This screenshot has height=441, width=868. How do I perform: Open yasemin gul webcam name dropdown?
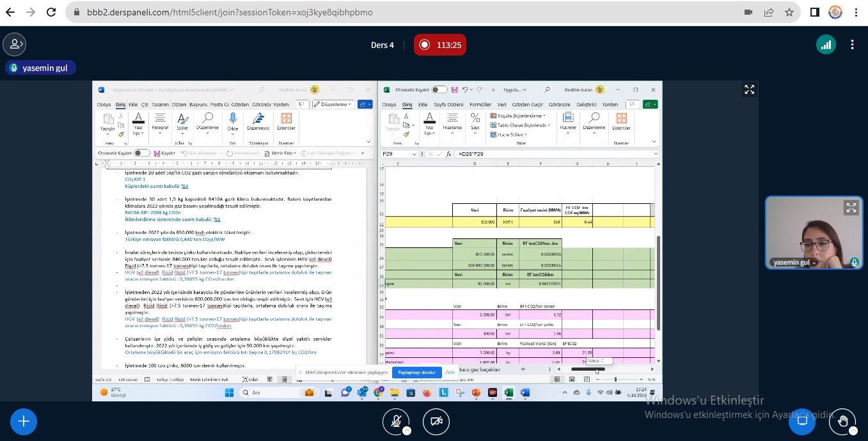click(x=794, y=263)
